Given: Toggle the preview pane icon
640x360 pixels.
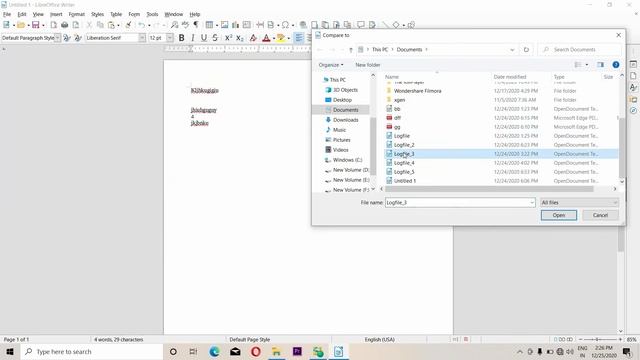Looking at the screenshot, I should point(600,65).
